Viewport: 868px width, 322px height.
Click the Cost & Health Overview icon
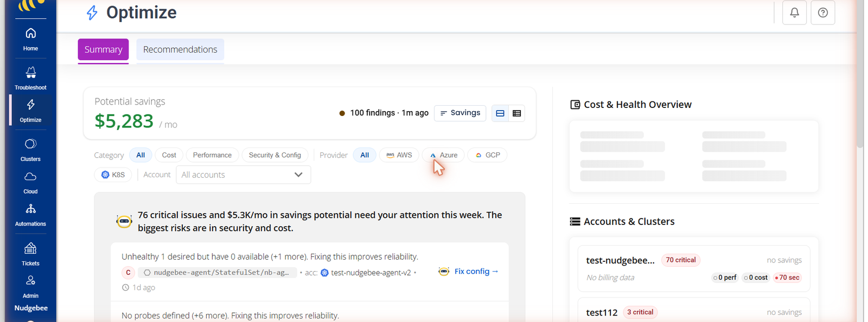[575, 105]
